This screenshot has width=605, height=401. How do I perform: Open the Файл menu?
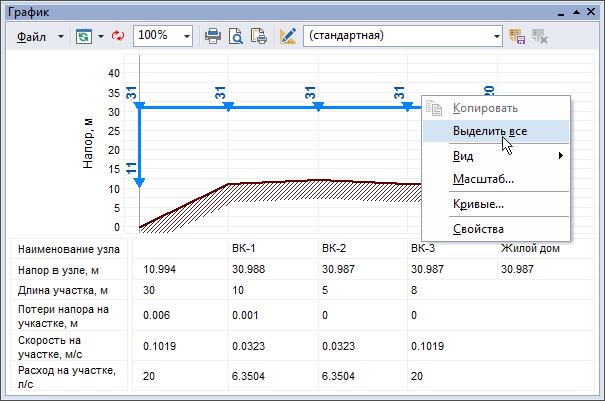pyautogui.click(x=33, y=35)
